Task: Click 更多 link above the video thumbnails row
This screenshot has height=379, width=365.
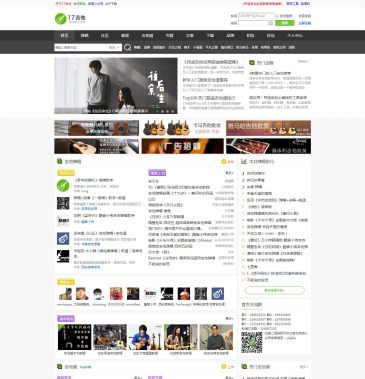Action: pos(229,318)
